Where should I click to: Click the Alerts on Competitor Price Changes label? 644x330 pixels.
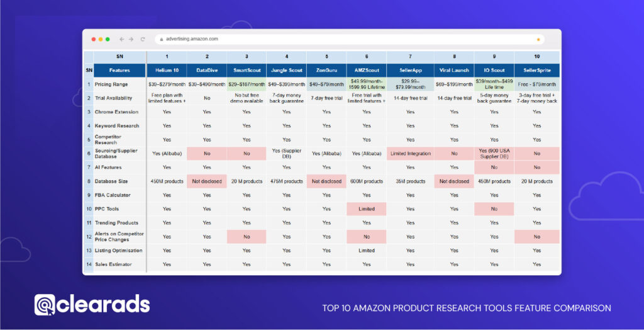pyautogui.click(x=119, y=237)
